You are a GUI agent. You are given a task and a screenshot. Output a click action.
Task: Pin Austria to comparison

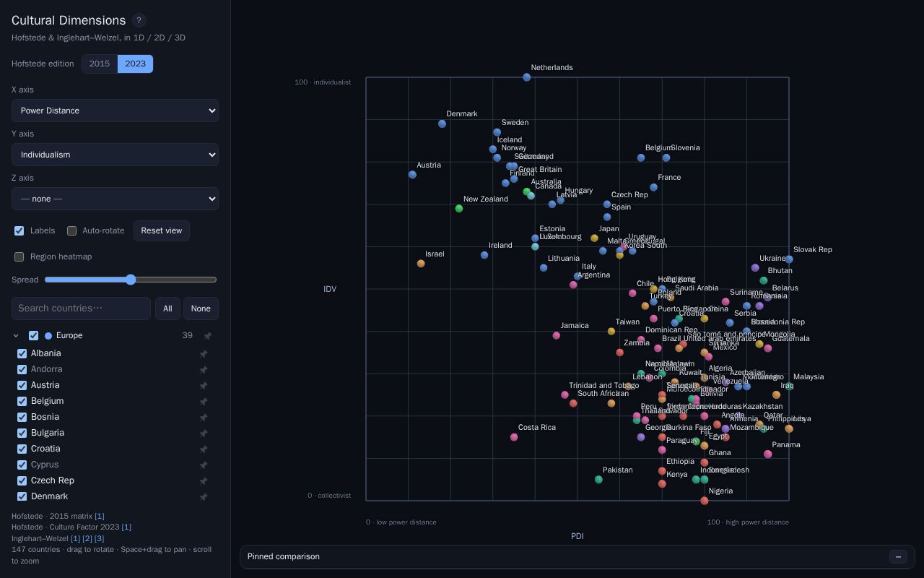click(204, 385)
